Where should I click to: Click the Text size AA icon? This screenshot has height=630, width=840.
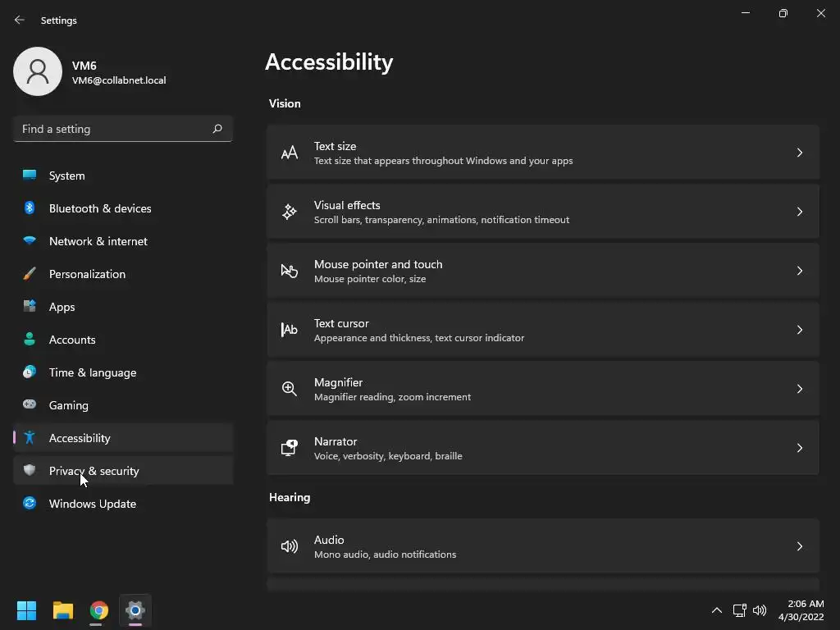click(290, 153)
